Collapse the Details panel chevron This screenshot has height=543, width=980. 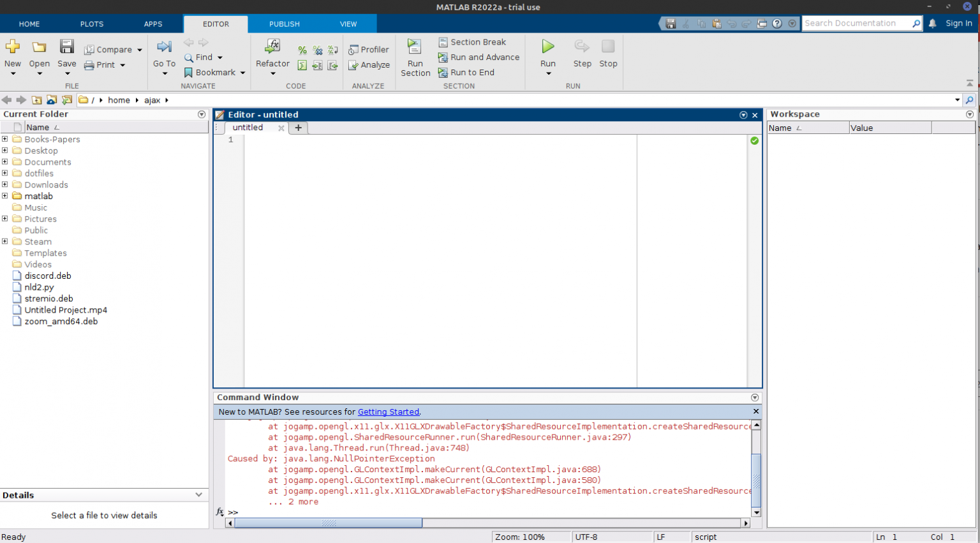(199, 495)
